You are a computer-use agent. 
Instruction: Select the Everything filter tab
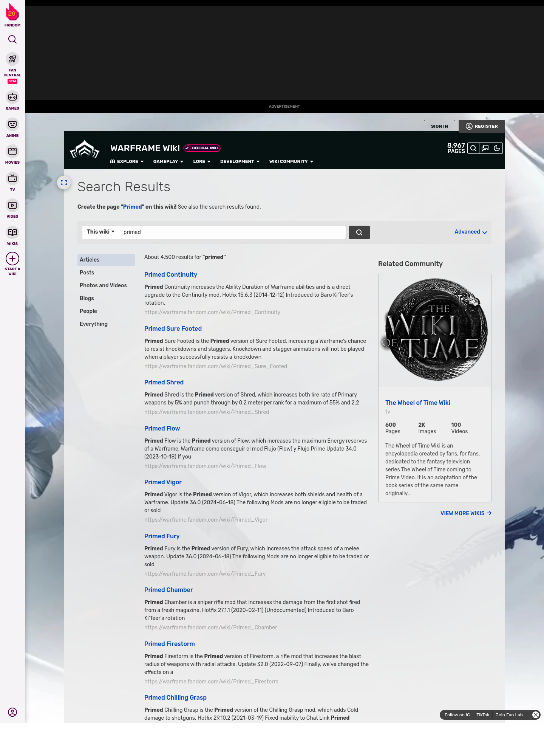[x=106, y=324]
